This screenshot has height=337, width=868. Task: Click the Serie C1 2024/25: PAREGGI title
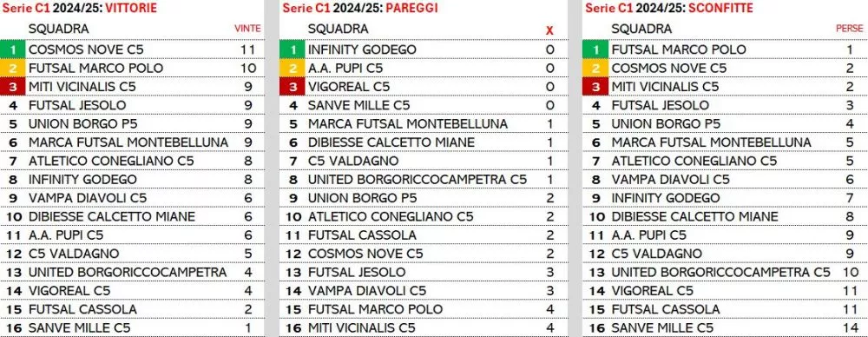(x=358, y=8)
